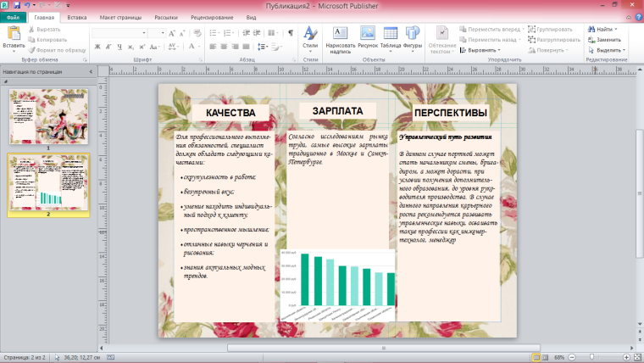
Task: Toggle the show paragraph marks (¶) icon
Action: (290, 33)
